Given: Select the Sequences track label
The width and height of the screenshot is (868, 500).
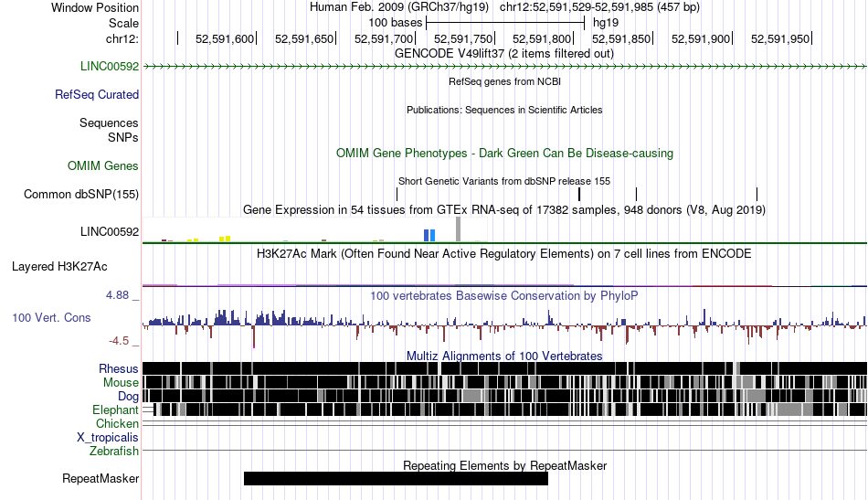Looking at the screenshot, I should click(x=109, y=122).
